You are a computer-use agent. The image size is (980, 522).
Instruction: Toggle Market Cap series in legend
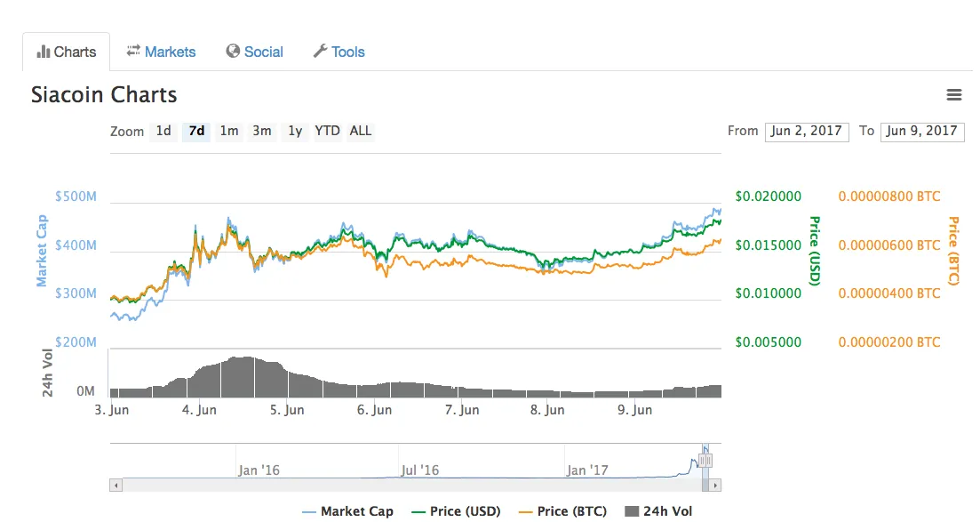click(347, 511)
